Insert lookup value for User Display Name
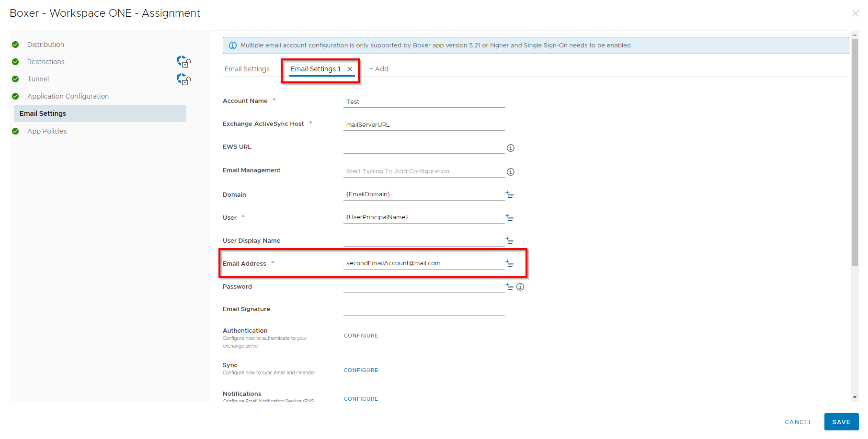868x439 pixels. click(510, 240)
